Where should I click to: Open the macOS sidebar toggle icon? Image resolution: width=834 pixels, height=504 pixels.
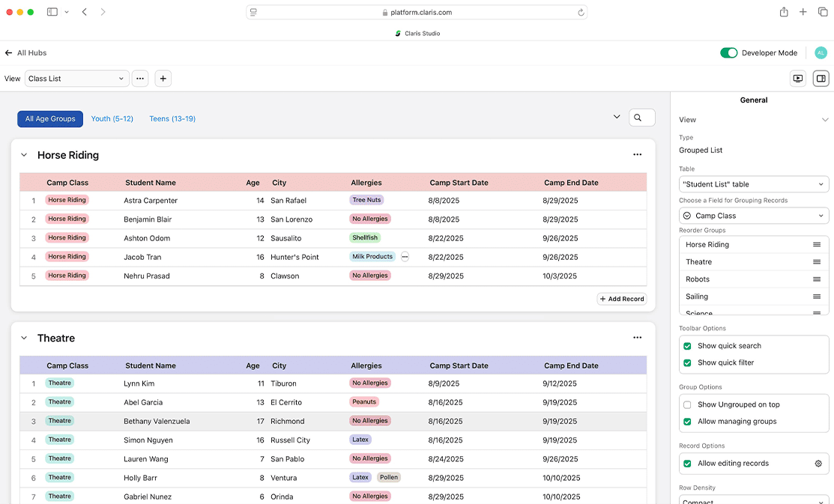52,11
